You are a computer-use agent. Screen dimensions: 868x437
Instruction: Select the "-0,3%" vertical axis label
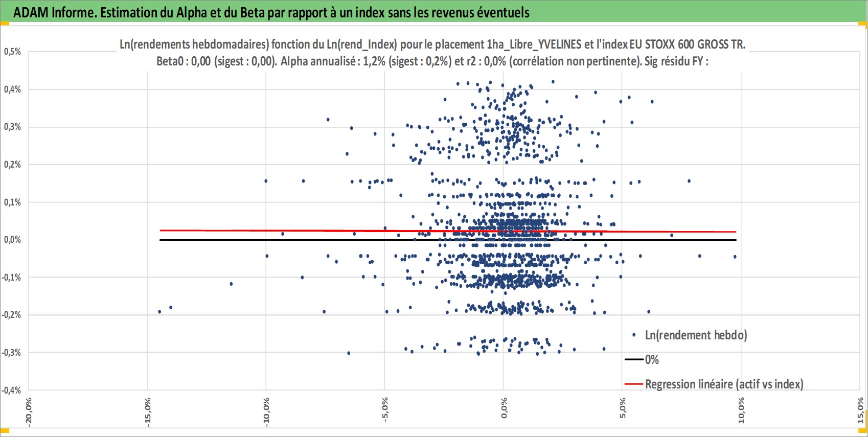point(11,353)
